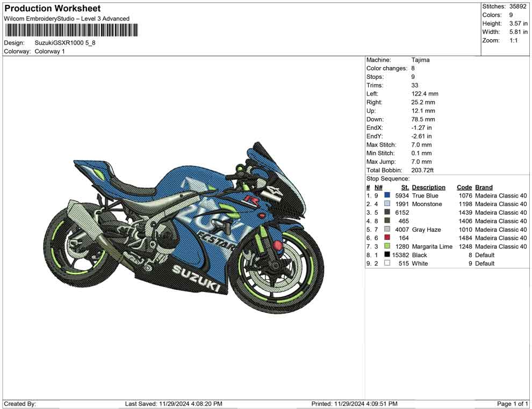This screenshot has height=409, width=532.
Task: Click the olive gray swatch, code 1406
Action: pyautogui.click(x=387, y=221)
